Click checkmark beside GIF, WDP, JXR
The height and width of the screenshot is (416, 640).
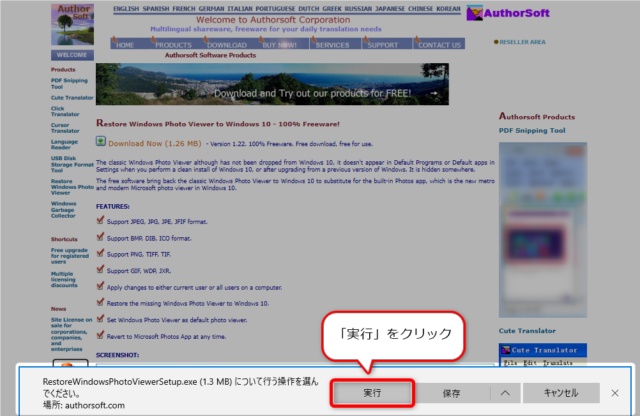(100, 269)
